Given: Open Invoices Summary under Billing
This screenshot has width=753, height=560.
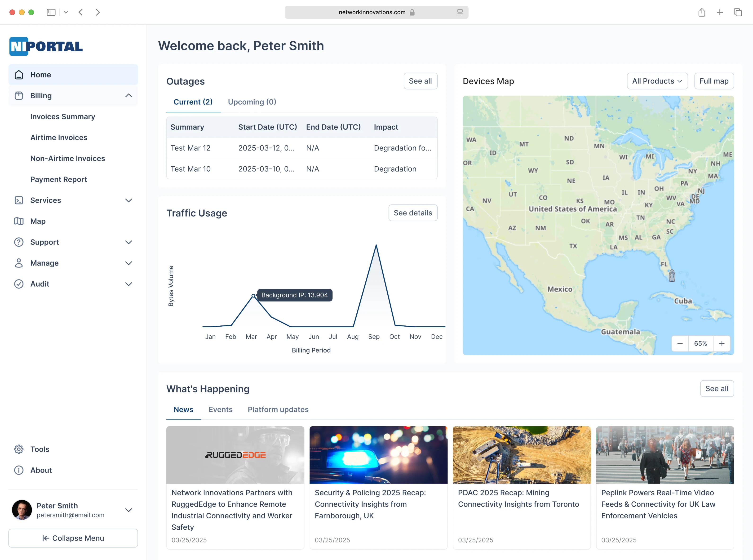Looking at the screenshot, I should click(63, 117).
